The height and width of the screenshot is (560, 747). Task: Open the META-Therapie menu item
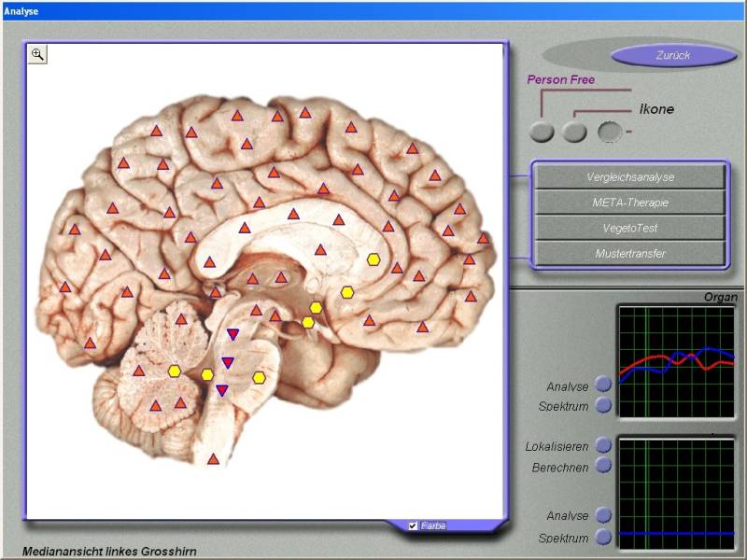pos(630,202)
